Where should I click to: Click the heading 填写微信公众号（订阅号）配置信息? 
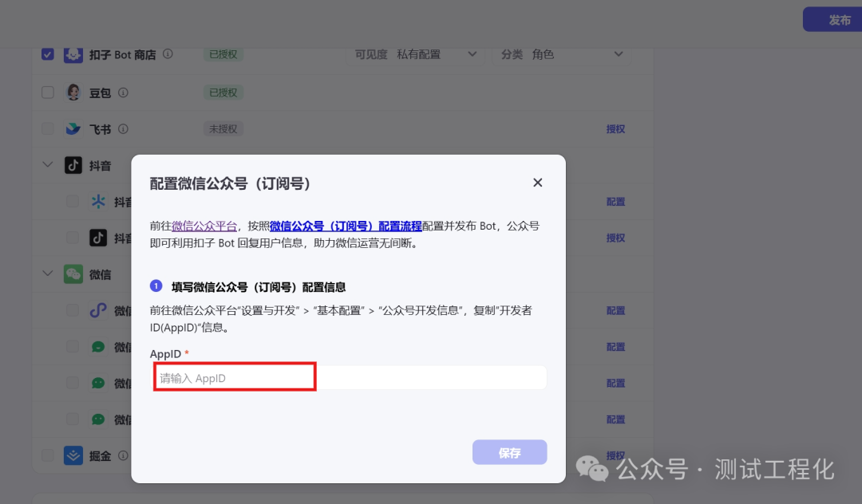coord(259,287)
